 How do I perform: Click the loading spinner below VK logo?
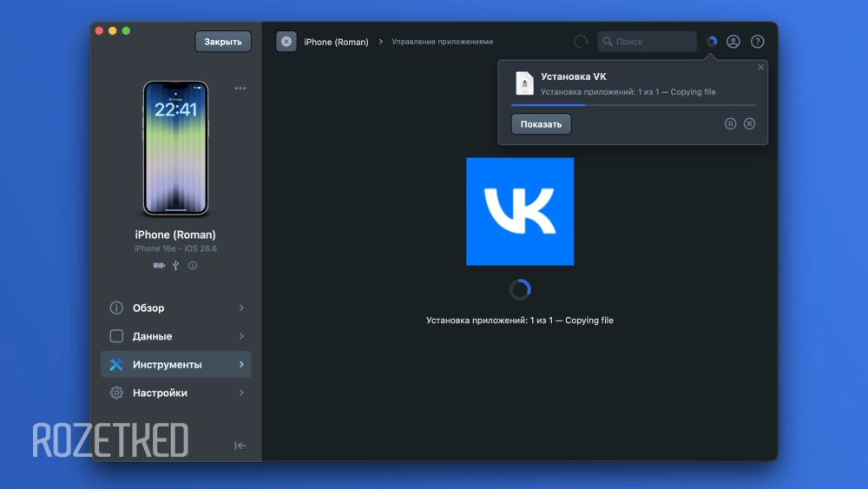520,289
